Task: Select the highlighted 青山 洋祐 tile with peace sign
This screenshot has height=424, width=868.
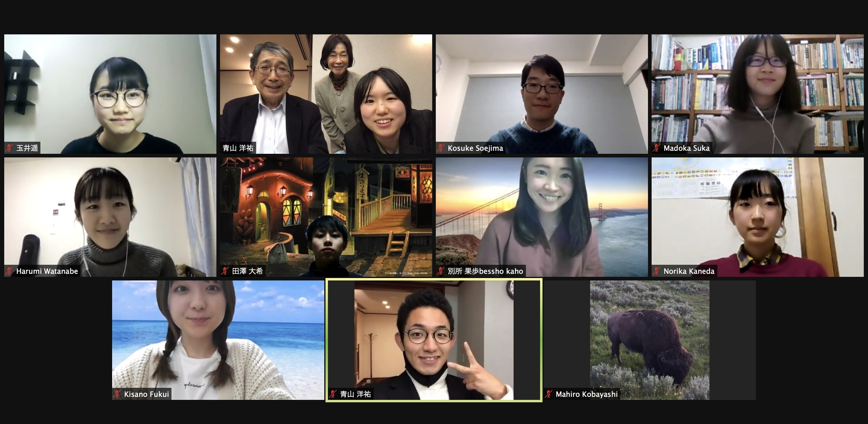Action: (434, 340)
